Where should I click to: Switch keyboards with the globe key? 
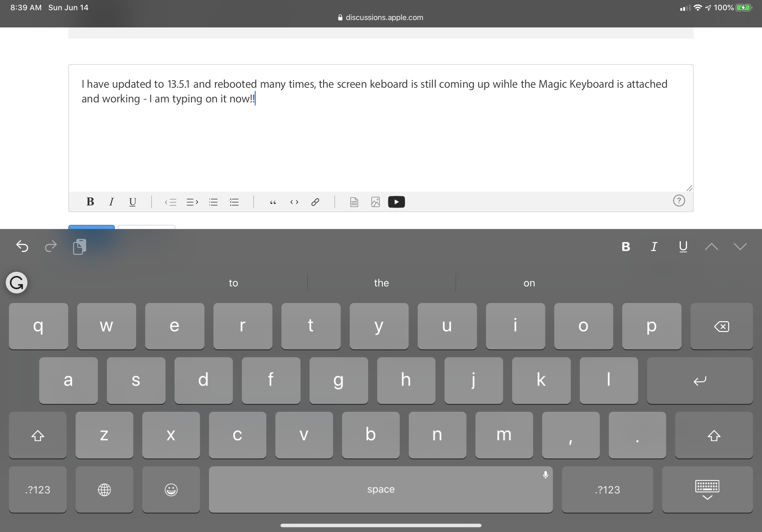[104, 490]
